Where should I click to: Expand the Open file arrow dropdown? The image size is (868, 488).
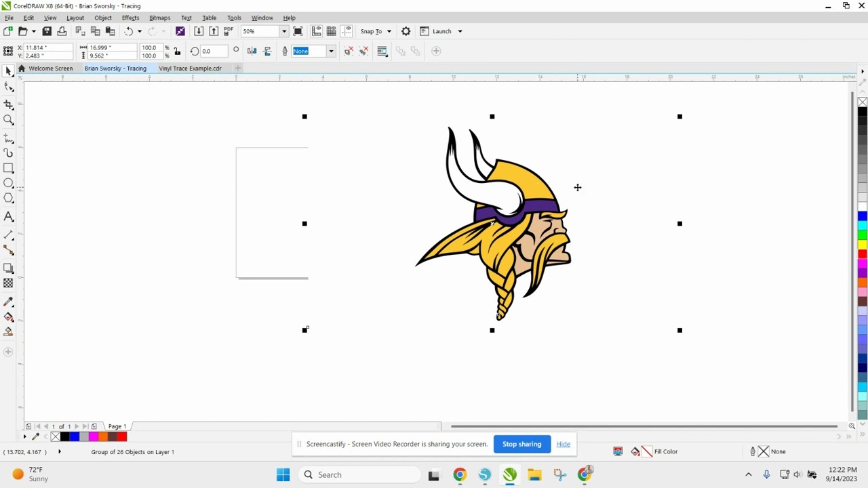(33, 31)
